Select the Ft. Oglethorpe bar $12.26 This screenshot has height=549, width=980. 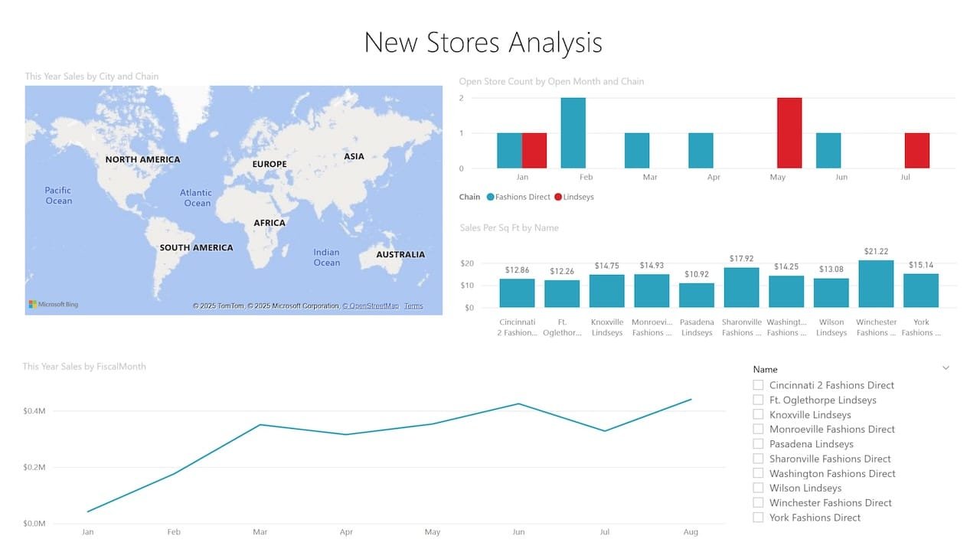tap(562, 294)
